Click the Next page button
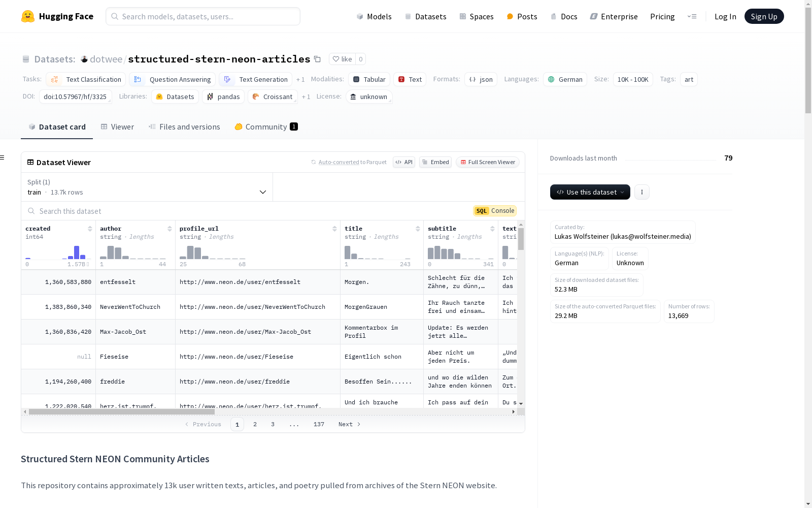The height and width of the screenshot is (508, 812). point(349,424)
